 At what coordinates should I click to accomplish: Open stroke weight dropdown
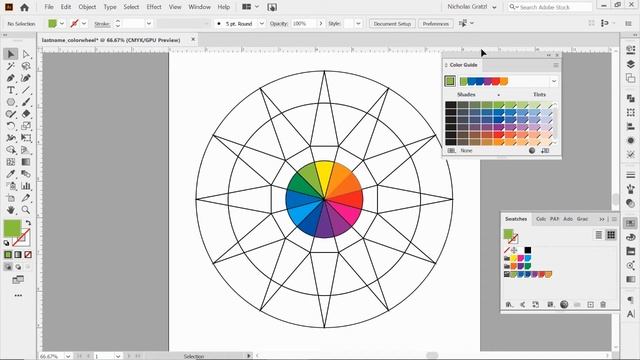[149, 24]
